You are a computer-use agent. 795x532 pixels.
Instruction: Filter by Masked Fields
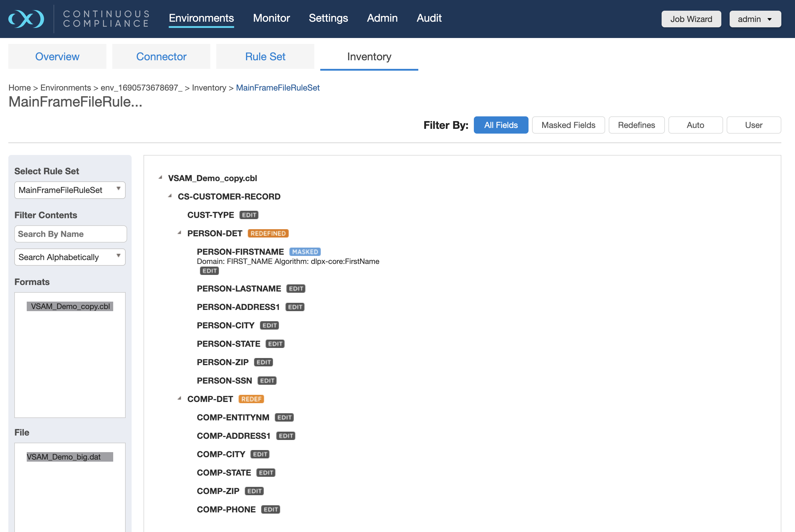click(x=568, y=125)
